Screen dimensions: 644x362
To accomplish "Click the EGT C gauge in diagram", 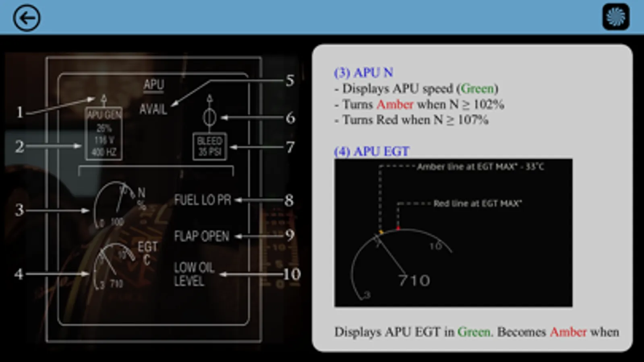I will [x=125, y=265].
